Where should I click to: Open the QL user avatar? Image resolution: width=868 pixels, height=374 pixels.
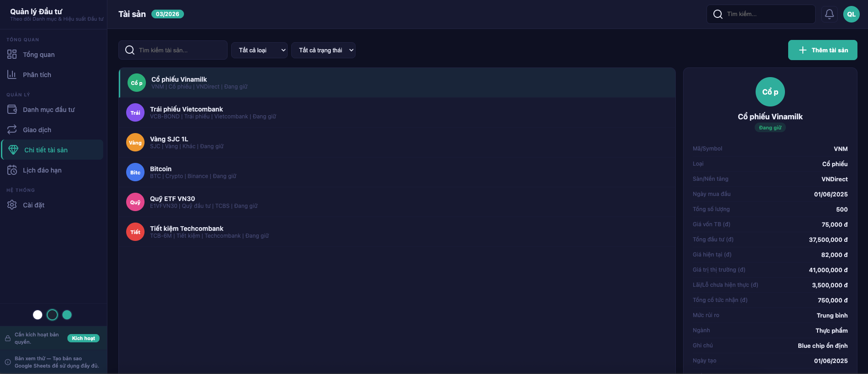point(851,14)
